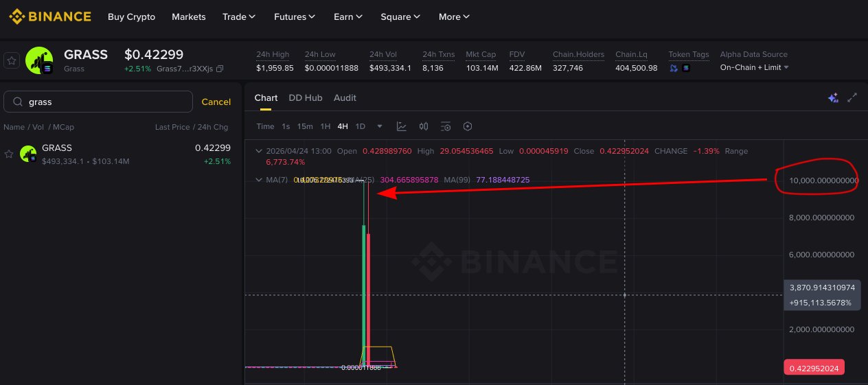
Task: Switch to the Chart tab
Action: point(266,97)
